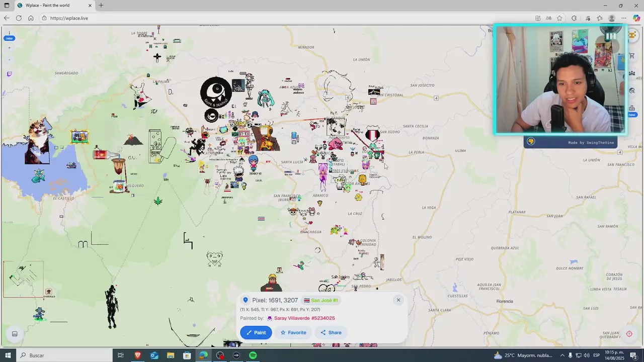Open Task View on the taskbar

[121, 355]
